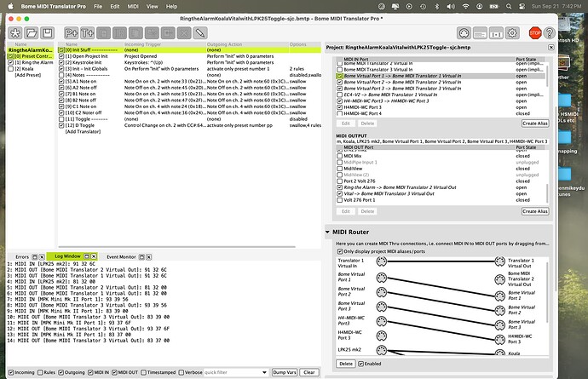Click the Save Project floppy disk icon
Image resolution: width=588 pixels, height=379 pixels.
[48, 33]
